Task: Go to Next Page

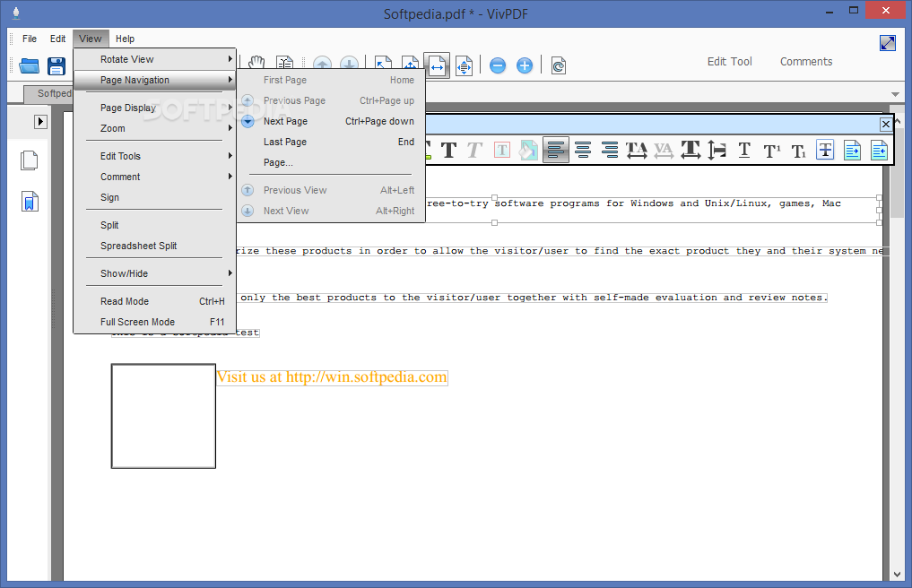Action: [x=331, y=121]
